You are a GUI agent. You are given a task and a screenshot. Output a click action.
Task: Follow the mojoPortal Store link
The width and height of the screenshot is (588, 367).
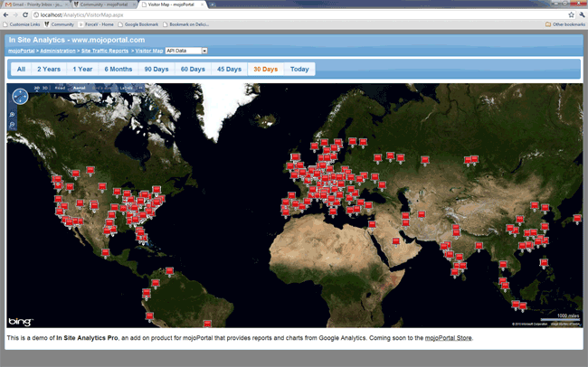pos(448,337)
